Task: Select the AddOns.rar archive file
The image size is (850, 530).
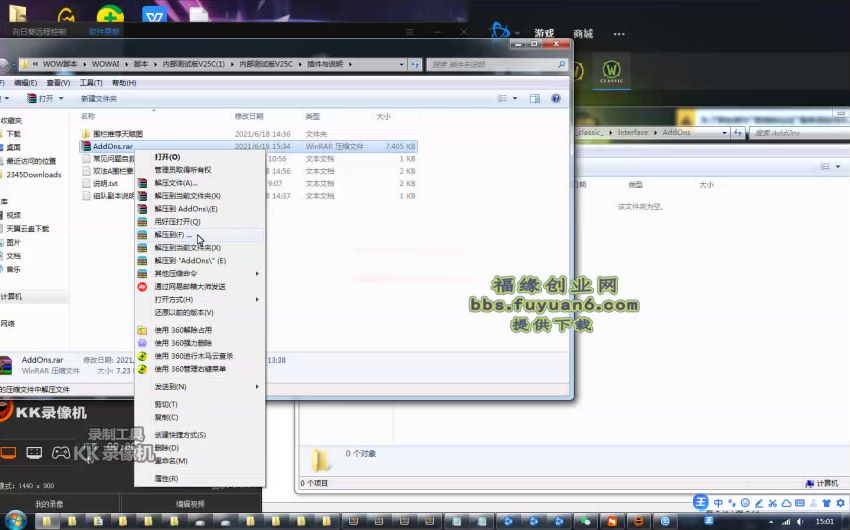Action: pos(112,146)
